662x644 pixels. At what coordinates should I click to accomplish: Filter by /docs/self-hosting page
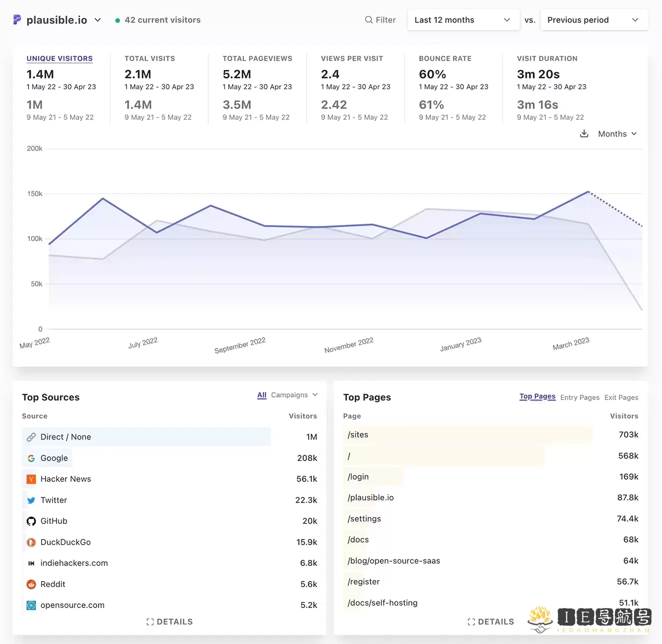[x=382, y=603]
